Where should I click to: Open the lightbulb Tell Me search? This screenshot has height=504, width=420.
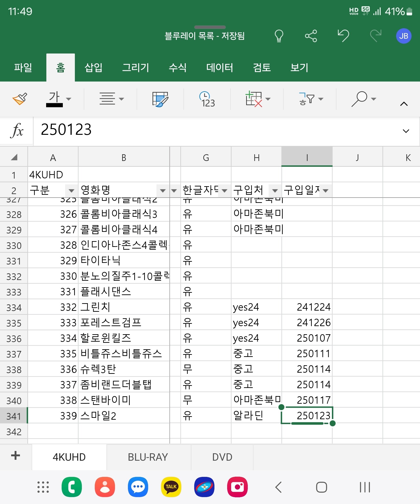coord(279,36)
